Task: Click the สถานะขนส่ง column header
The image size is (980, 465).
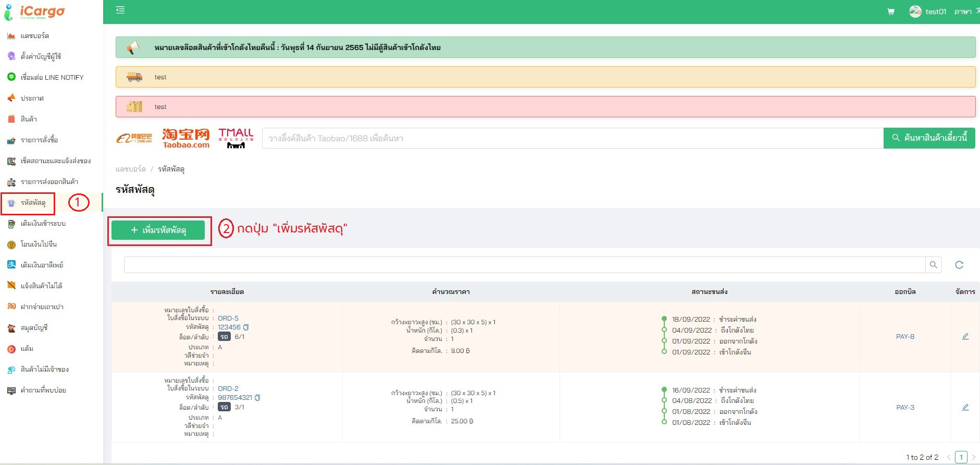Action: click(710, 291)
